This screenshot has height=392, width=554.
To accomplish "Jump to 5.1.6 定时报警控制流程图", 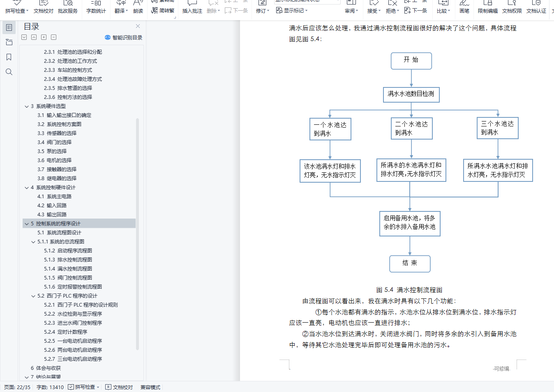I will point(73,287).
